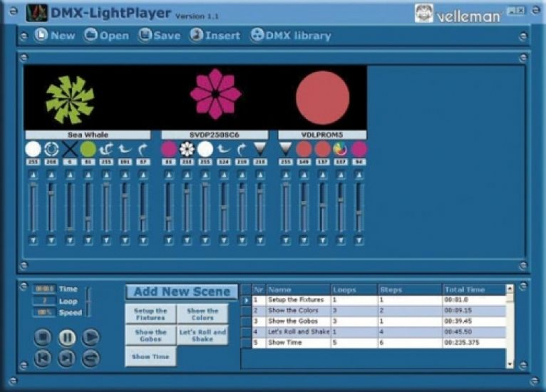The height and width of the screenshot is (392, 546).
Task: Open an existing show file
Action: [x=107, y=35]
